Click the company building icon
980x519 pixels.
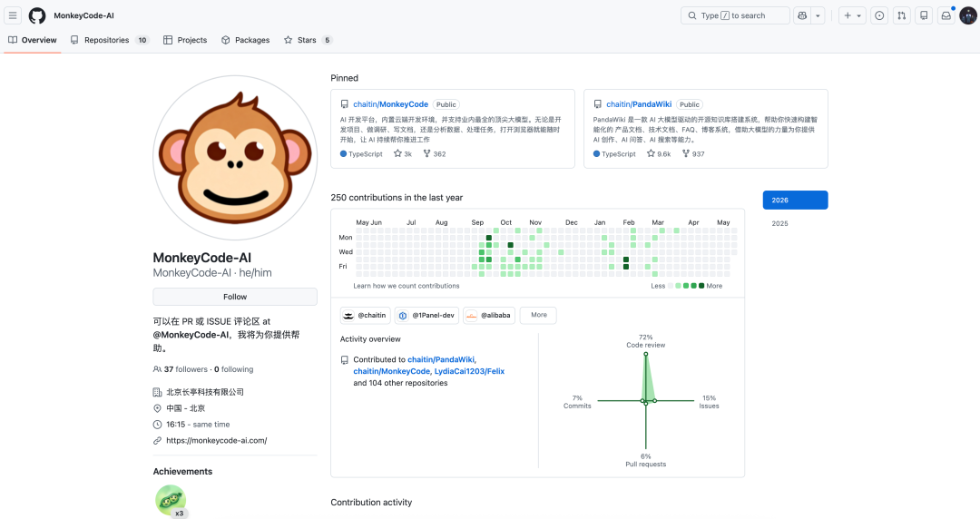158,392
